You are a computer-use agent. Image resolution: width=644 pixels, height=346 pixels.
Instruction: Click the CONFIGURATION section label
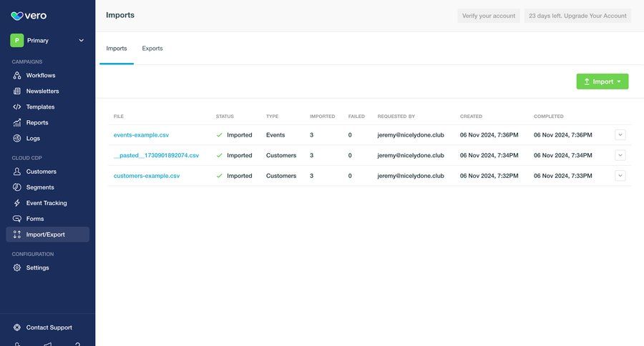click(33, 254)
